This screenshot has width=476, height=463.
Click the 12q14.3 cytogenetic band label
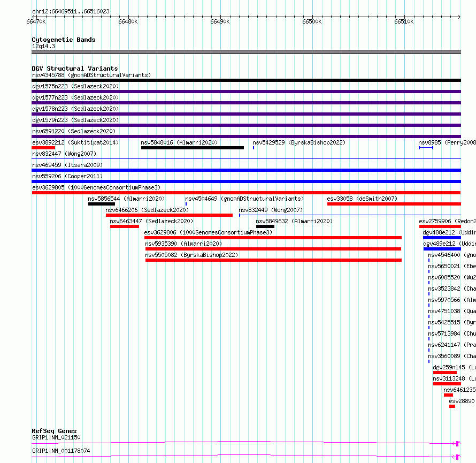click(x=43, y=46)
